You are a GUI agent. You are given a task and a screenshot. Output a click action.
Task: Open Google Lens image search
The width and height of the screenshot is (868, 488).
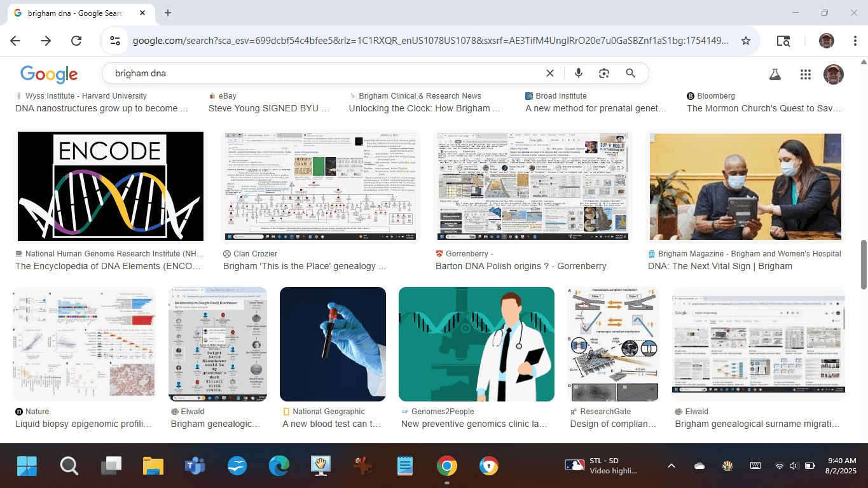604,73
